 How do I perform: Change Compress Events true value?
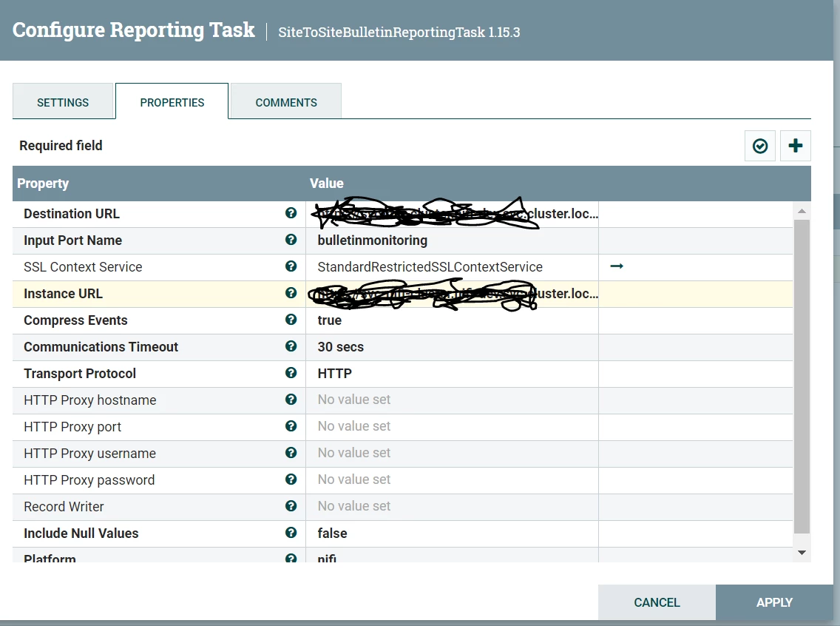[452, 320]
